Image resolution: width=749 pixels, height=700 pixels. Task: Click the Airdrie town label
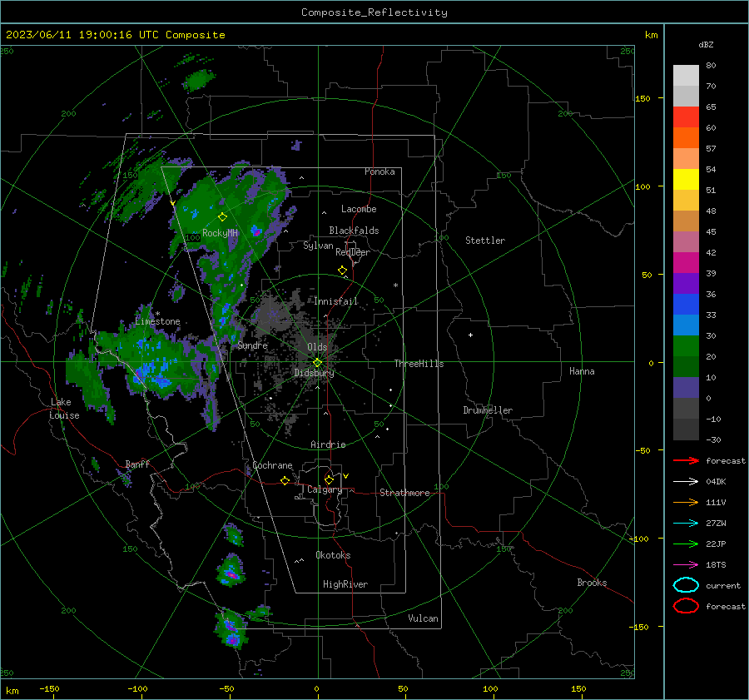(328, 444)
